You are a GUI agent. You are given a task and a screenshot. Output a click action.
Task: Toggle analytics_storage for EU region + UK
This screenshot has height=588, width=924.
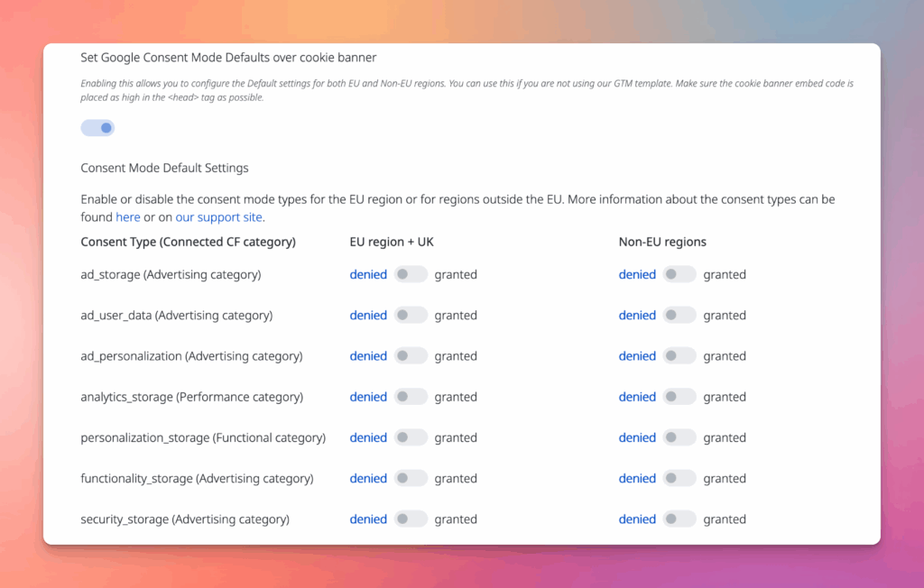(x=411, y=397)
